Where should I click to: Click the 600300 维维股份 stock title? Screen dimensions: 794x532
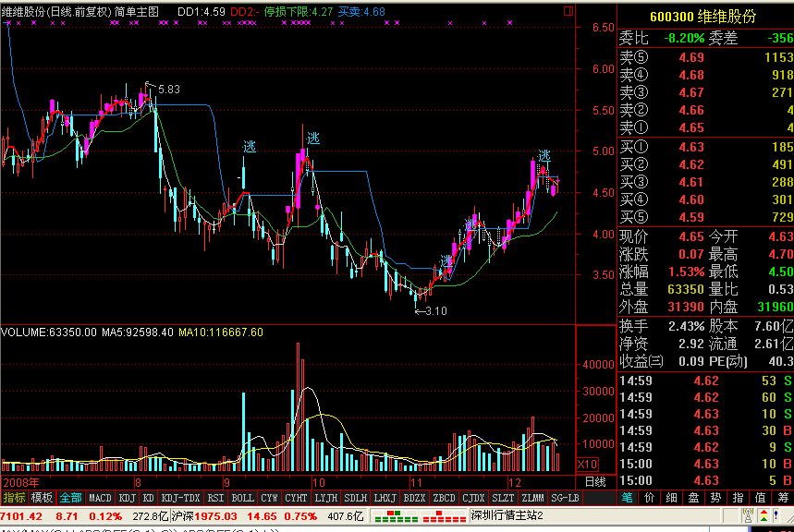click(x=702, y=17)
